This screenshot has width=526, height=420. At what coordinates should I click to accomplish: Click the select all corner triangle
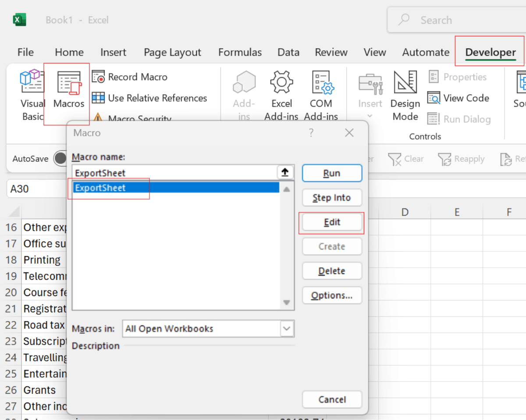coord(13,212)
